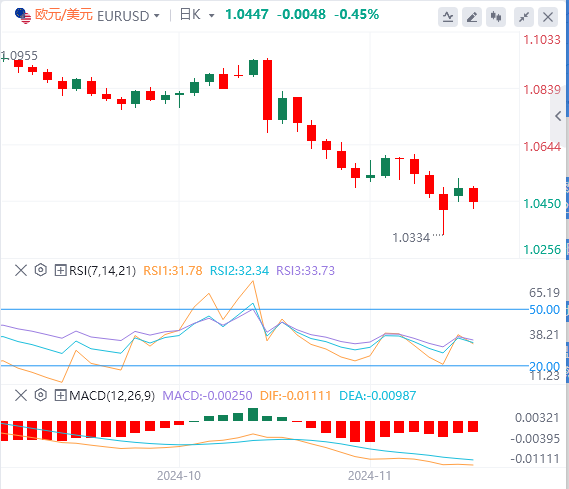Click the 2024-11 date axis label
Viewport: 569px width, 489px height.
(369, 476)
